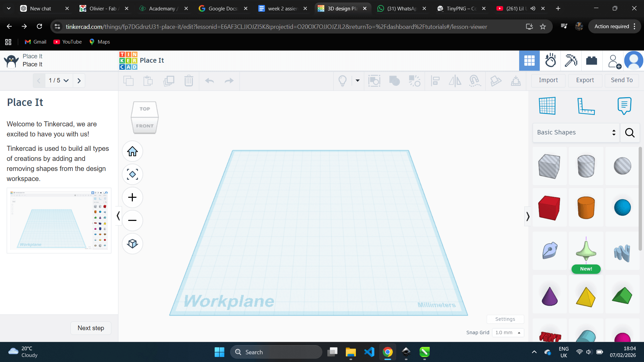Image resolution: width=644 pixels, height=362 pixels.
Task: Toggle perspective/orthographic view cube button
Action: point(132,244)
